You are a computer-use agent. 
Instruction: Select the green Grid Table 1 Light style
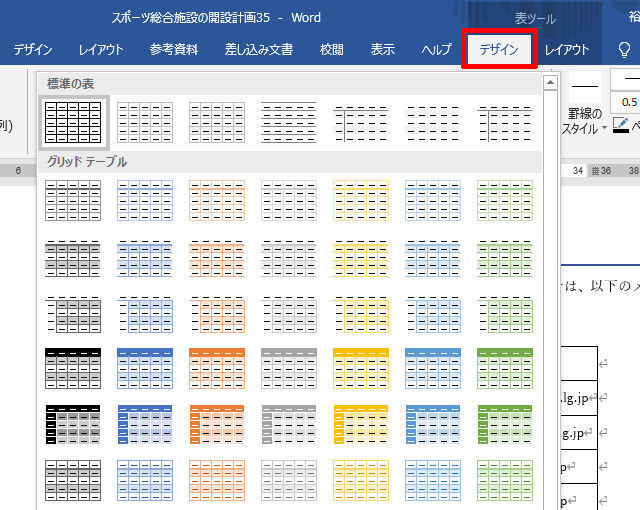click(504, 200)
